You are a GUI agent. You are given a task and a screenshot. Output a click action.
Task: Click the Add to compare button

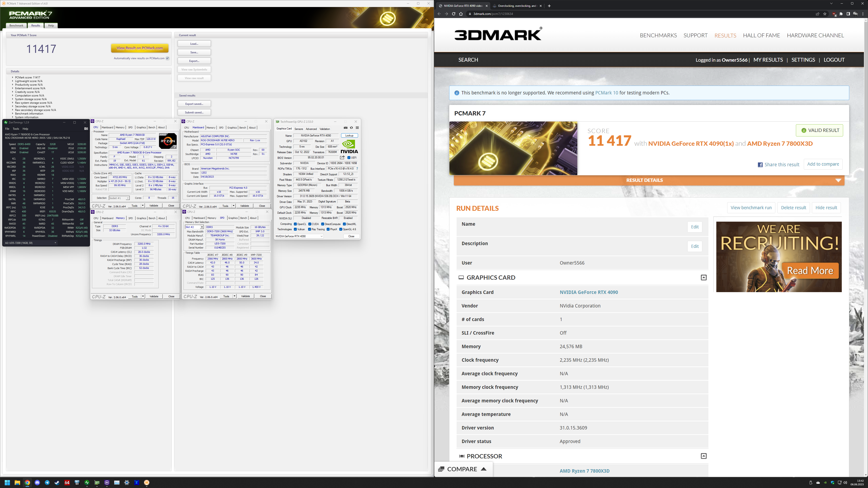point(823,164)
